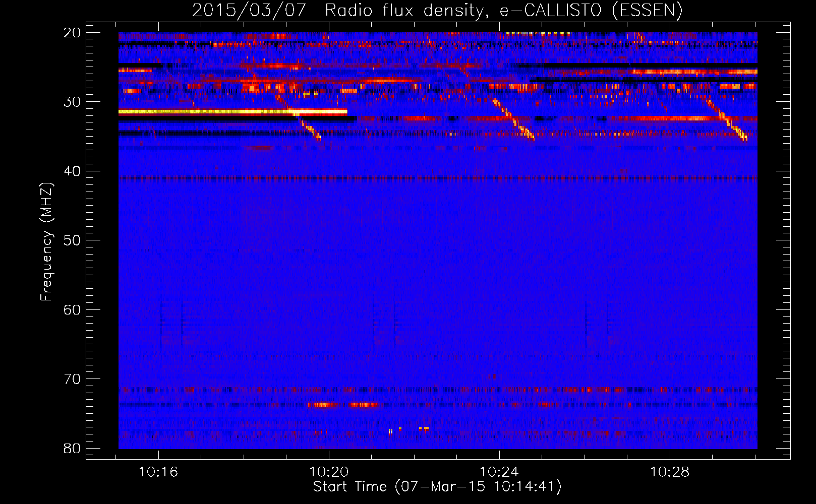
Task: Click the drifting burst ending near 10:25 at 35 MHz
Action: tap(513, 119)
